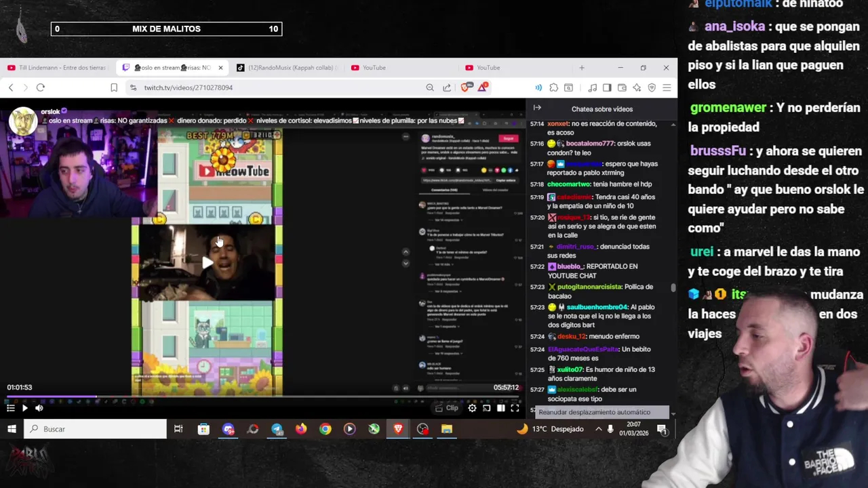
Task: Open a new browser tab
Action: pyautogui.click(x=581, y=68)
